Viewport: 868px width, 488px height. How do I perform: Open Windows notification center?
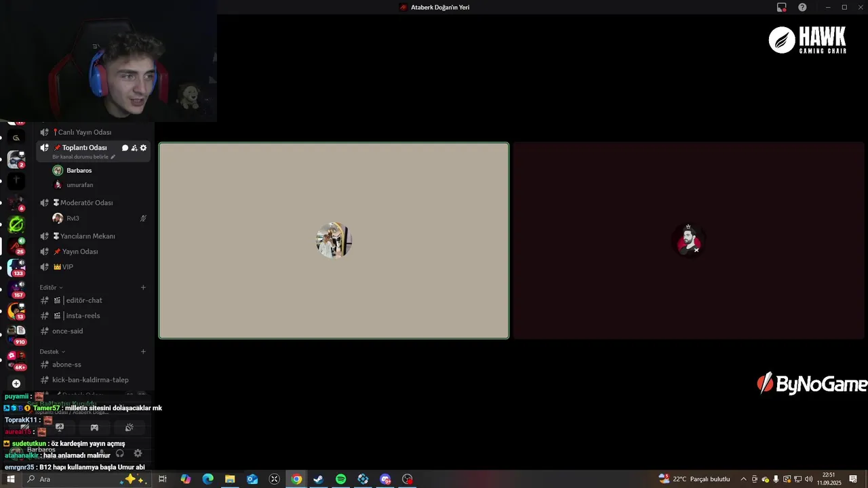pos(853,479)
